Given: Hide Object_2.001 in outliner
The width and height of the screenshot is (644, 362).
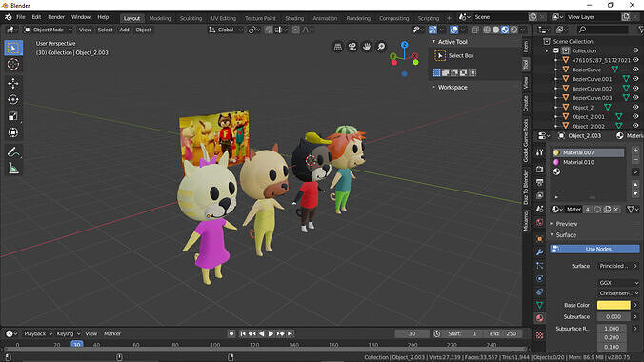Looking at the screenshot, I should point(635,116).
